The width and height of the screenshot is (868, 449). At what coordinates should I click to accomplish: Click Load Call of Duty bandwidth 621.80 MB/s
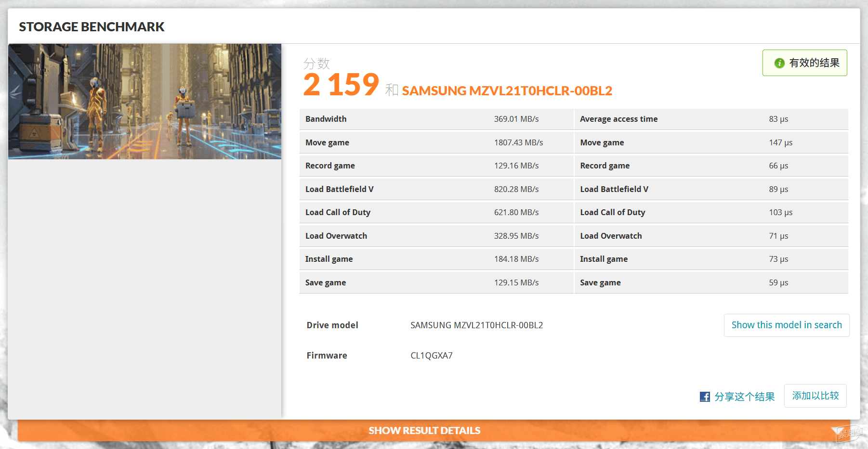coord(516,212)
